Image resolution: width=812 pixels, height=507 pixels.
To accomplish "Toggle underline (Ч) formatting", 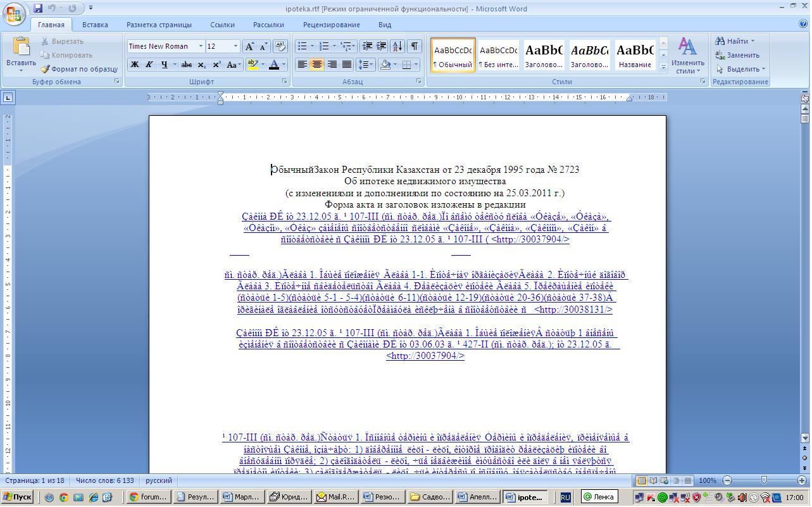I will tap(165, 65).
